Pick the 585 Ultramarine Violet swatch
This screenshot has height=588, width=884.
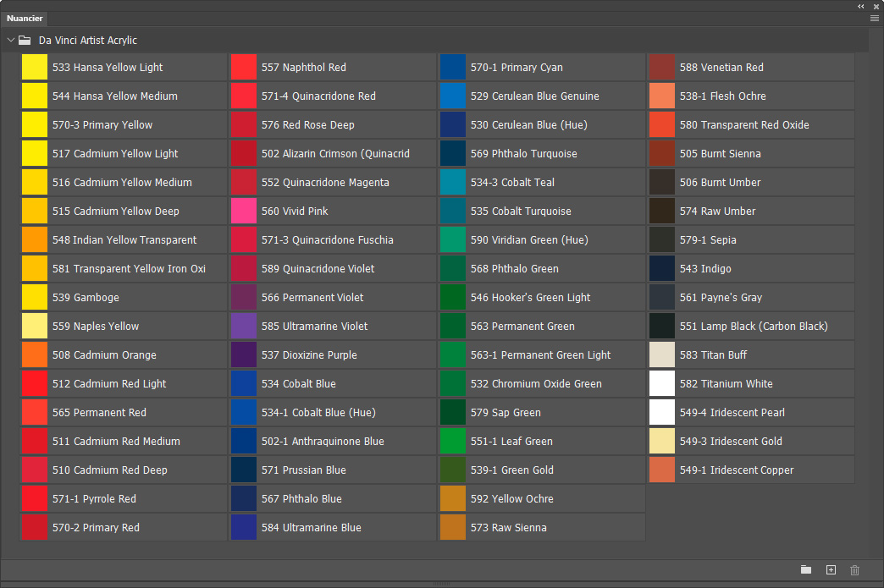(x=333, y=326)
